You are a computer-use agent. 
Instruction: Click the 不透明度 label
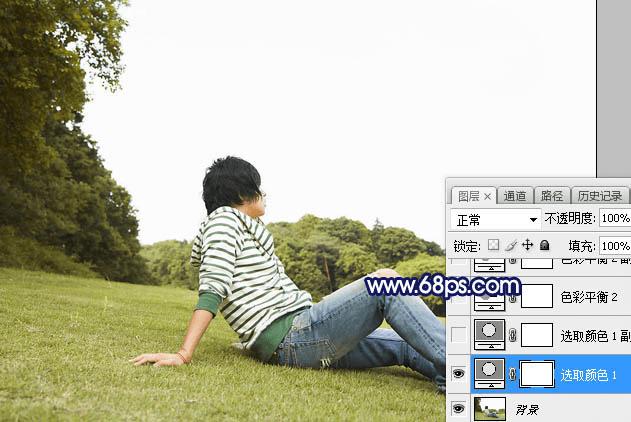pos(569,218)
